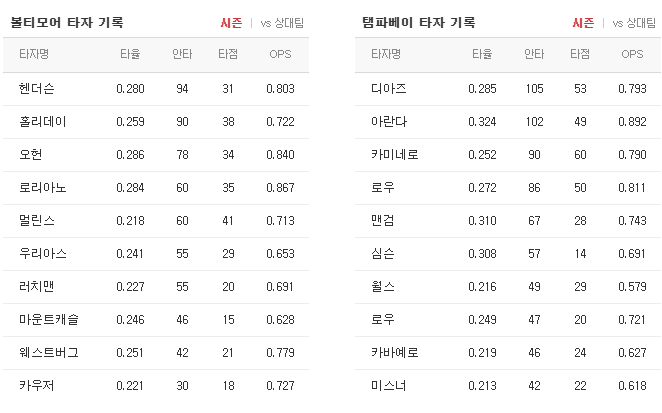Click batter 미스너 name

tap(388, 386)
